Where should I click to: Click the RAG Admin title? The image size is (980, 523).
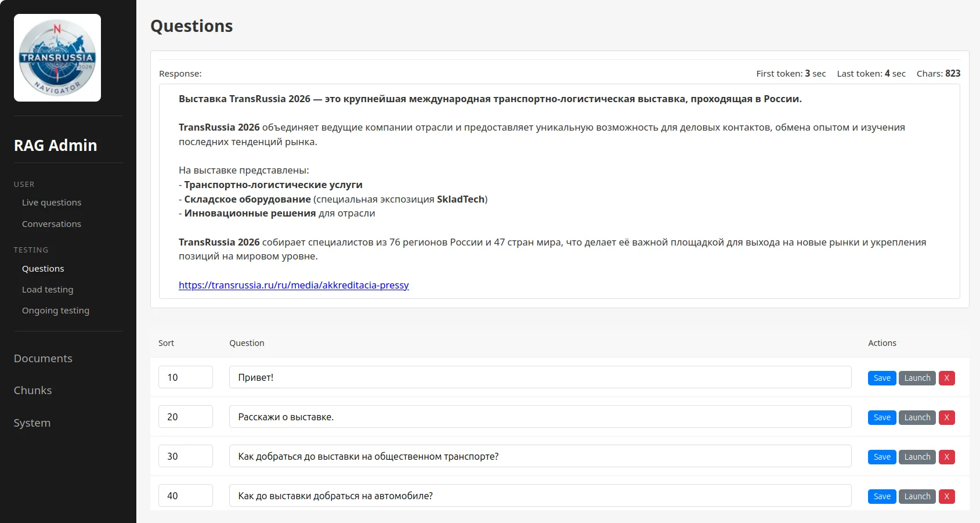coord(56,145)
